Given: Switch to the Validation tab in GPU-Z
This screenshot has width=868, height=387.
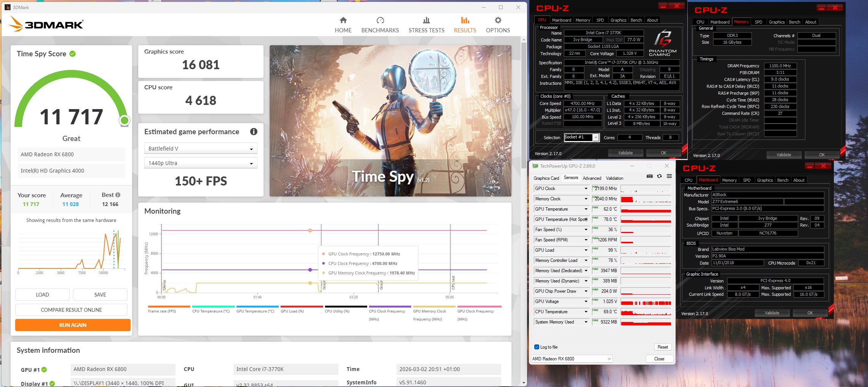Looking at the screenshot, I should point(614,178).
